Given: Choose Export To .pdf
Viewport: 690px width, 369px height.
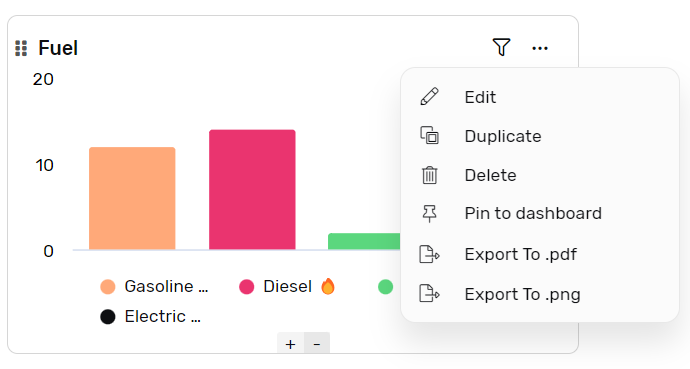Looking at the screenshot, I should [540, 254].
